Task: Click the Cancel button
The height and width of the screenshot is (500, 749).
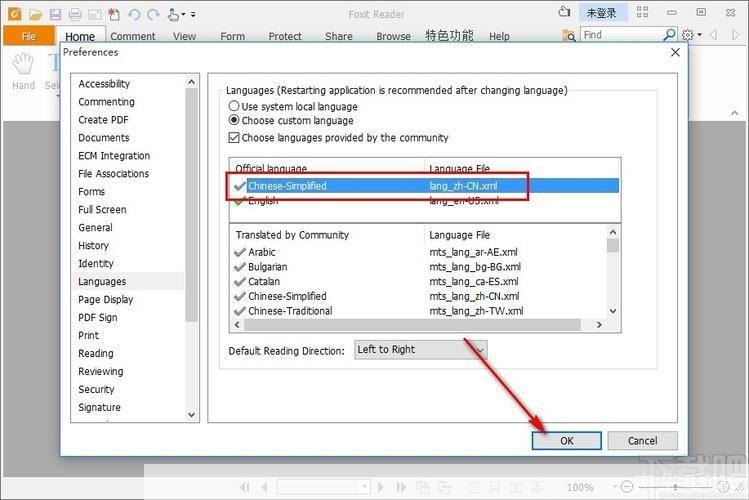Action: tap(642, 441)
